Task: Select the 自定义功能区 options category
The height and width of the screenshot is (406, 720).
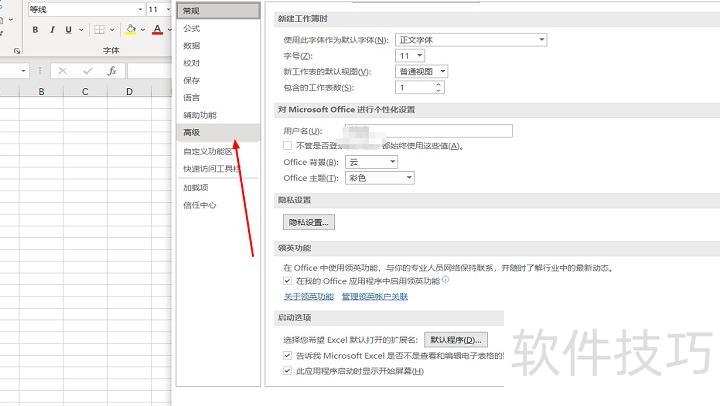Action: pyautogui.click(x=218, y=151)
